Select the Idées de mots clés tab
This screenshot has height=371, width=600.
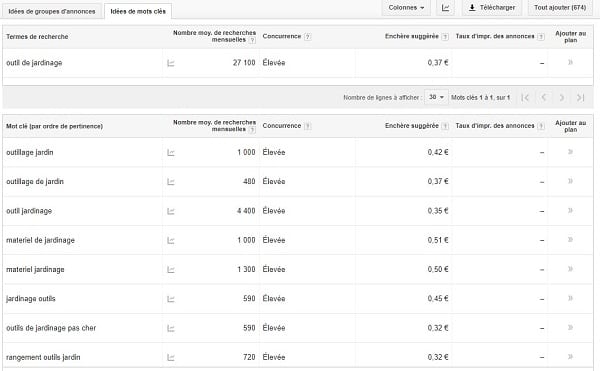[x=138, y=11]
